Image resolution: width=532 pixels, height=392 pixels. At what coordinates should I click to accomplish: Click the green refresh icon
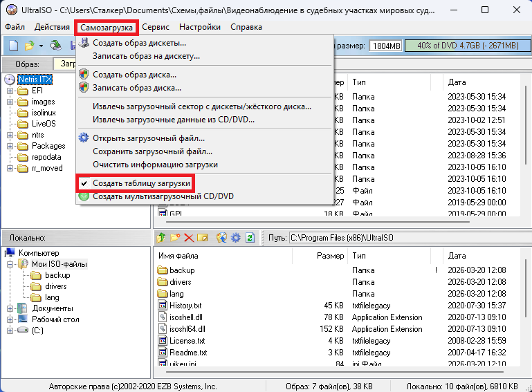250,238
